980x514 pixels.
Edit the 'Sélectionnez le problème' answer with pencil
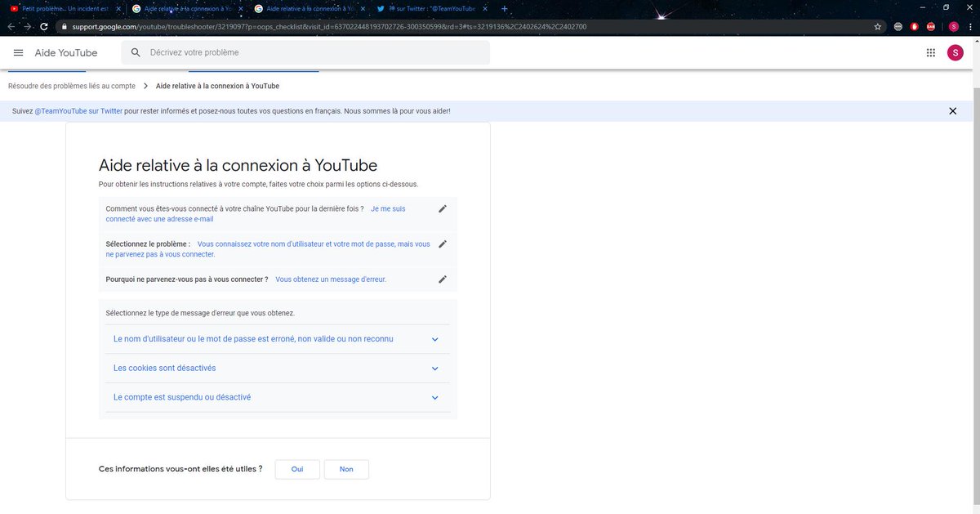pos(443,244)
